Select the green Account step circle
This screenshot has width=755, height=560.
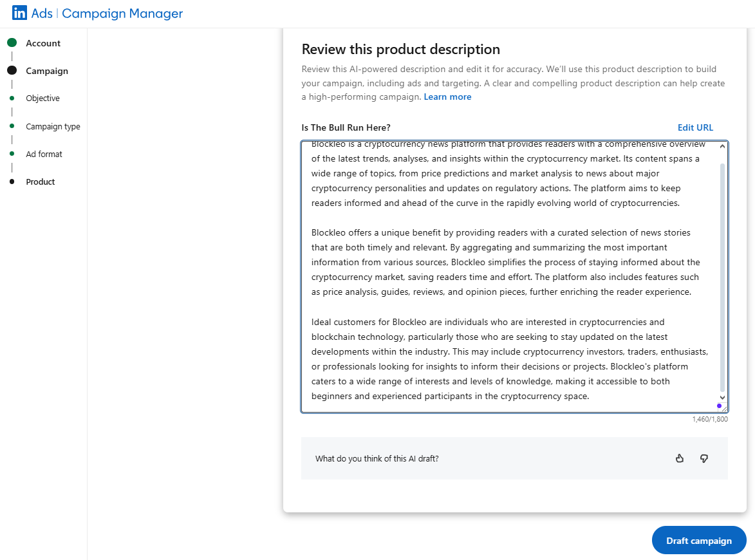coord(12,43)
